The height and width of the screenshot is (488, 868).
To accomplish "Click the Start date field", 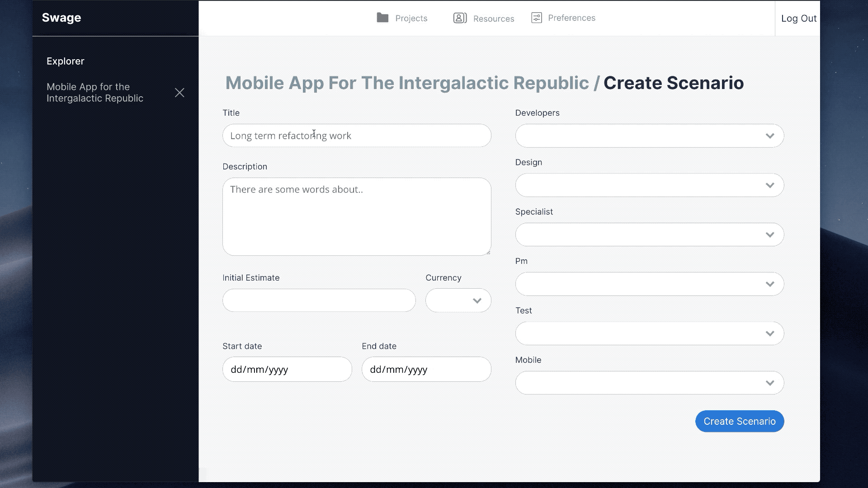I will [x=287, y=369].
